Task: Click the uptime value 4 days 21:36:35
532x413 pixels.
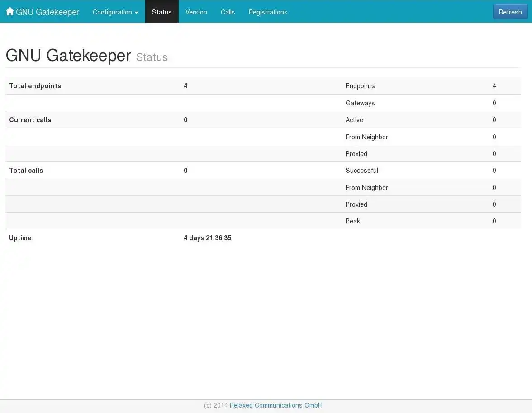Action: tap(207, 238)
